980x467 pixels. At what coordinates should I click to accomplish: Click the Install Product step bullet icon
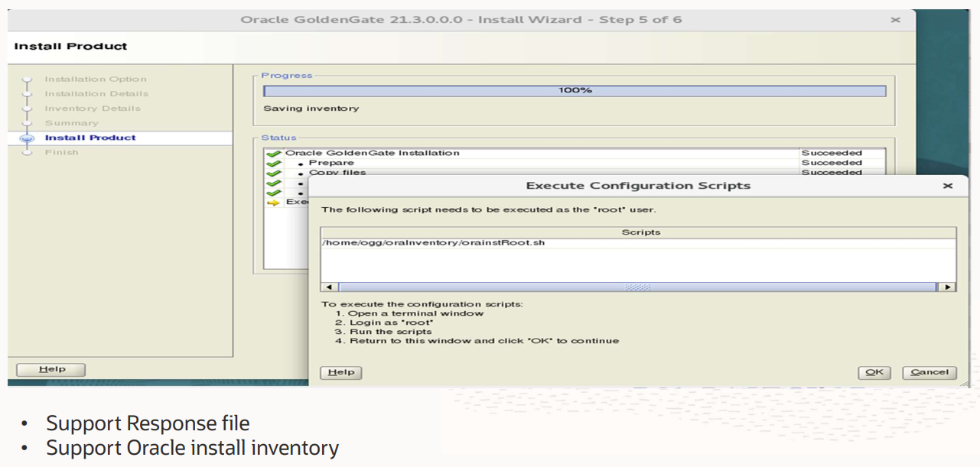pos(28,138)
